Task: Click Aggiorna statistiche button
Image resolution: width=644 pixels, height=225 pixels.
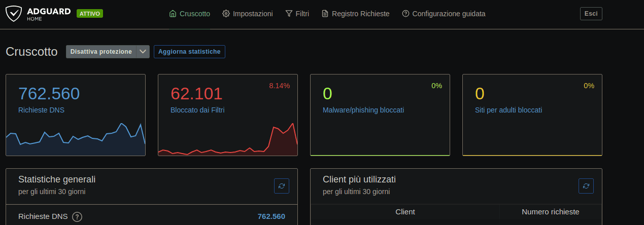Action: (189, 52)
